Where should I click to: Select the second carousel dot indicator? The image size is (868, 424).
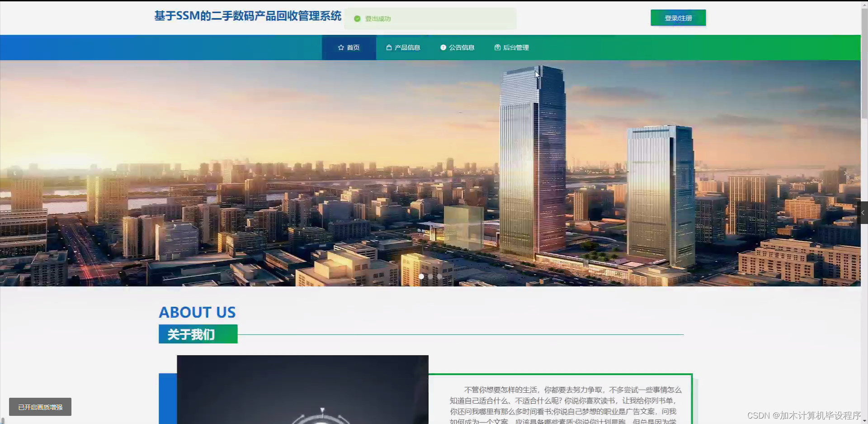pos(430,276)
